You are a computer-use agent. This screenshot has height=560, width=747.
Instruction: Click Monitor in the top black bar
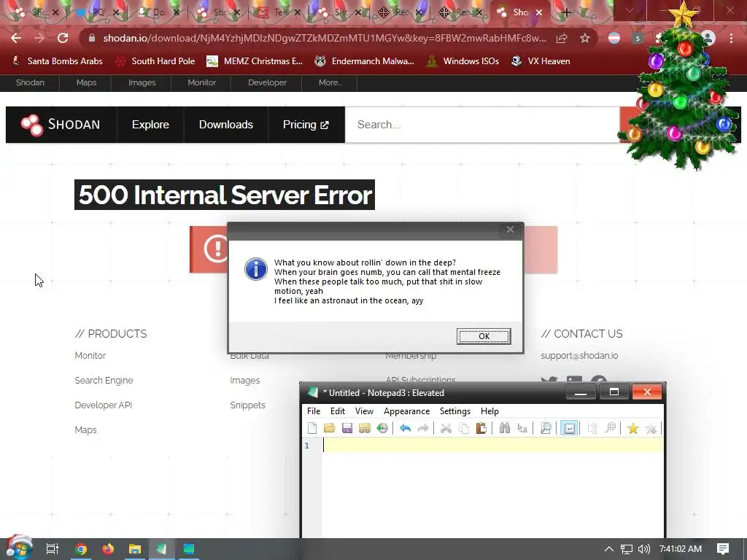[x=201, y=82]
